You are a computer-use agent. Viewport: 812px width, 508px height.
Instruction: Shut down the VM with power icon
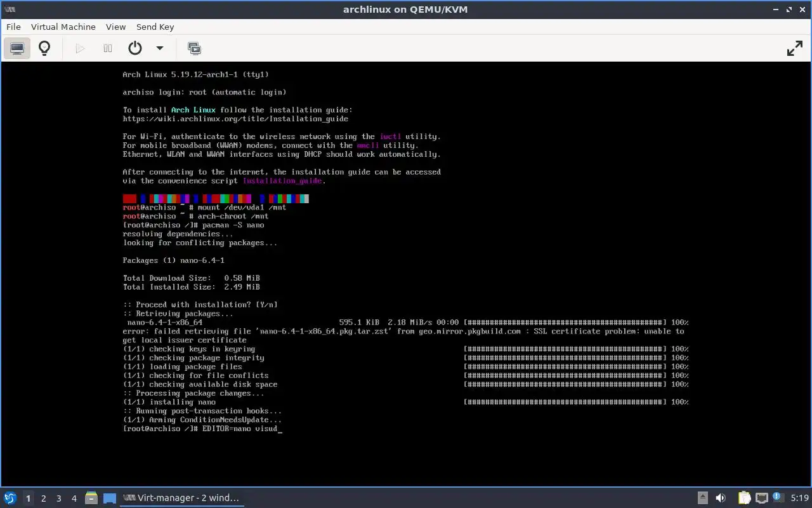pyautogui.click(x=134, y=48)
